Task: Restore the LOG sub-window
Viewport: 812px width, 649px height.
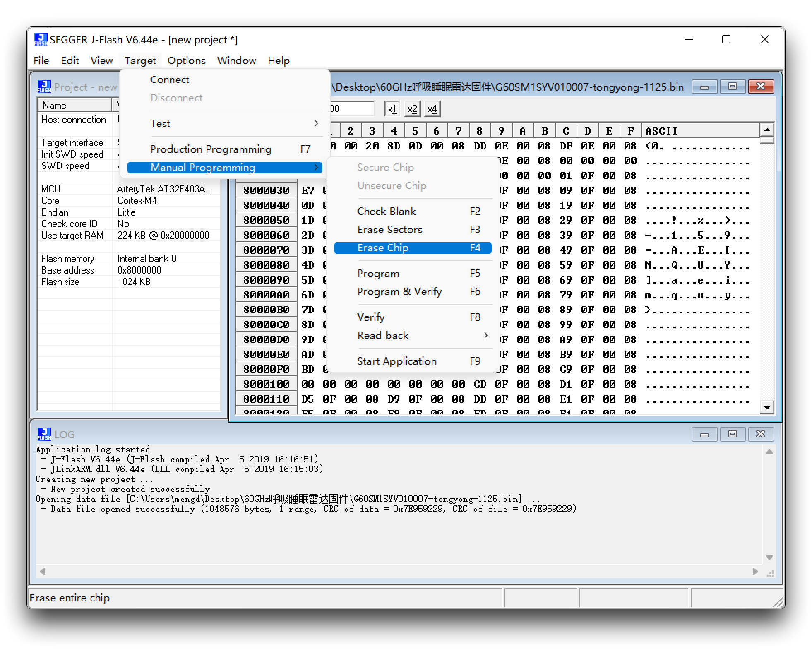Action: [x=732, y=434]
